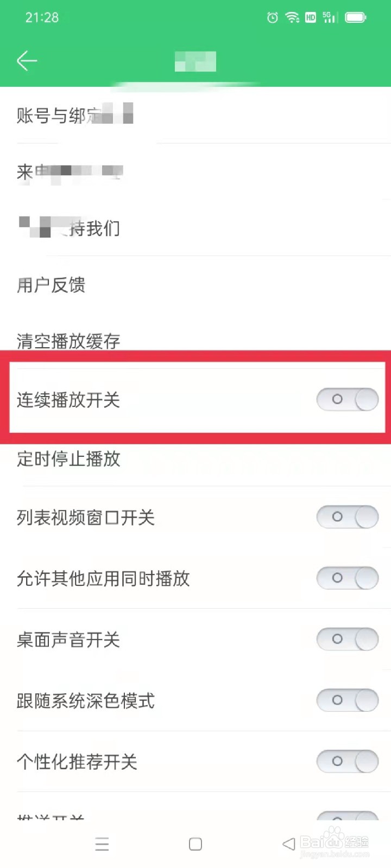Toggle the 连续播放开关 switch

(x=348, y=399)
